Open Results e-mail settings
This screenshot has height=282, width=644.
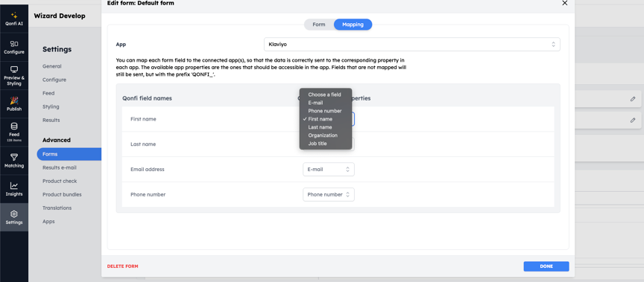coord(60,167)
